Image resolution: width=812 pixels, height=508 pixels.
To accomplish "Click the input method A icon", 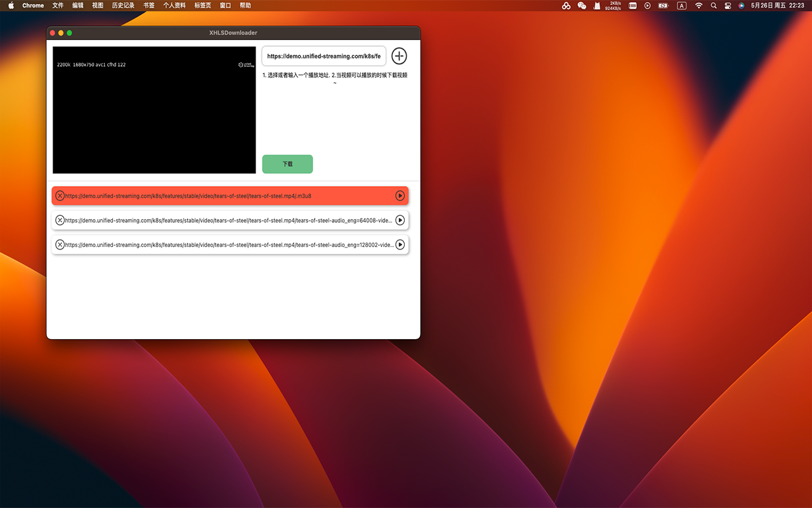I will pyautogui.click(x=681, y=5).
